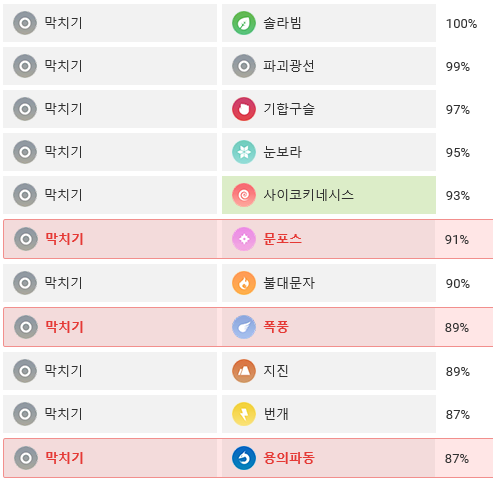This screenshot has height=480, width=493.
Task: Open the red 문포스 move link
Action: [x=282, y=239]
